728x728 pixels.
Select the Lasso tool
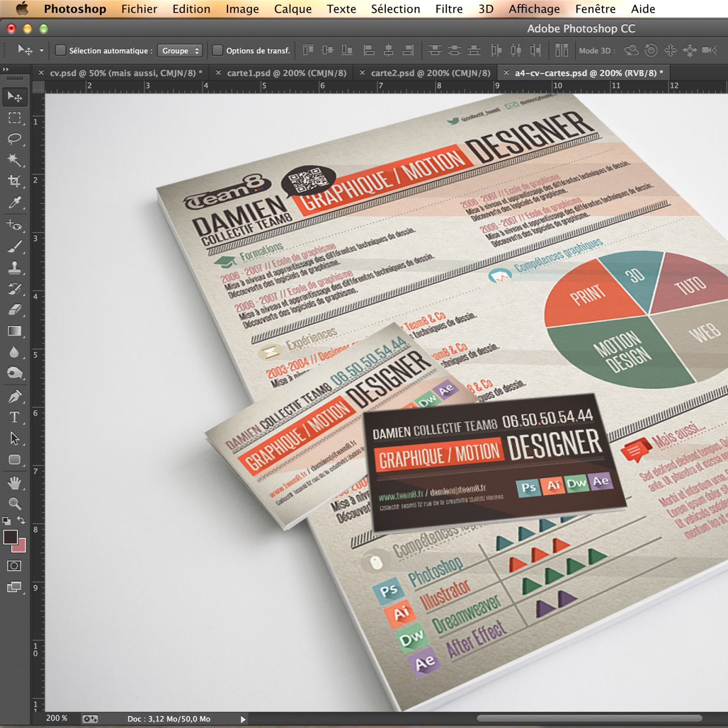pos(15,139)
